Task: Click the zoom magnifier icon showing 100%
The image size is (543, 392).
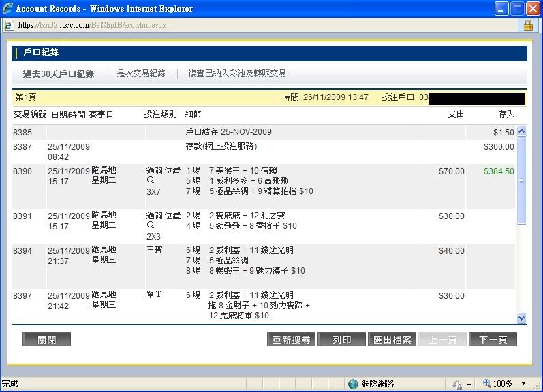Action: pos(488,384)
